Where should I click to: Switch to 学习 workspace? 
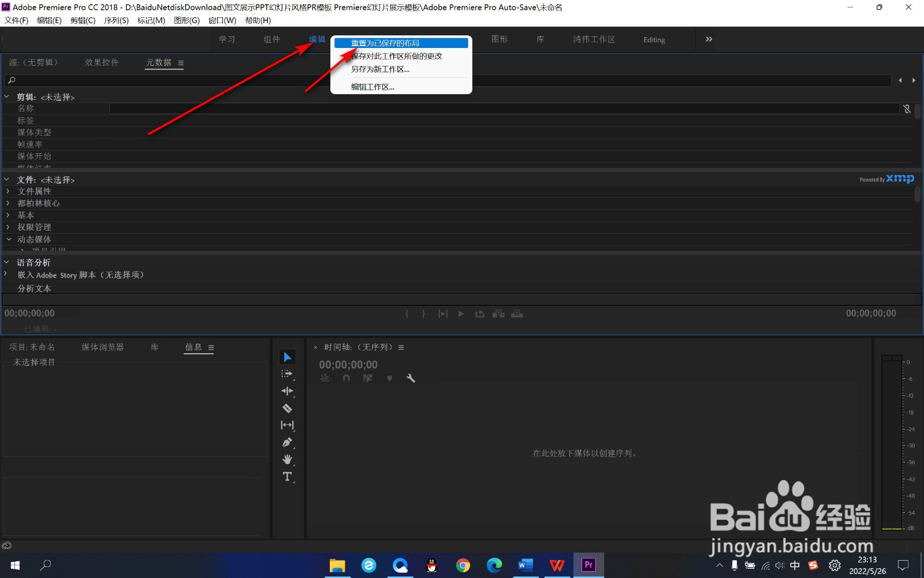click(227, 39)
